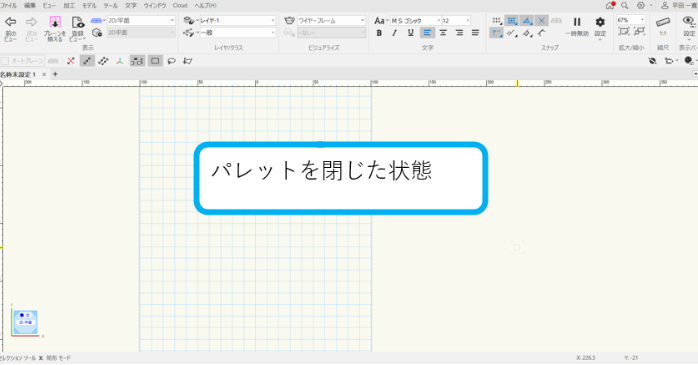Select the 名称未設定 1 document tab

18,74
